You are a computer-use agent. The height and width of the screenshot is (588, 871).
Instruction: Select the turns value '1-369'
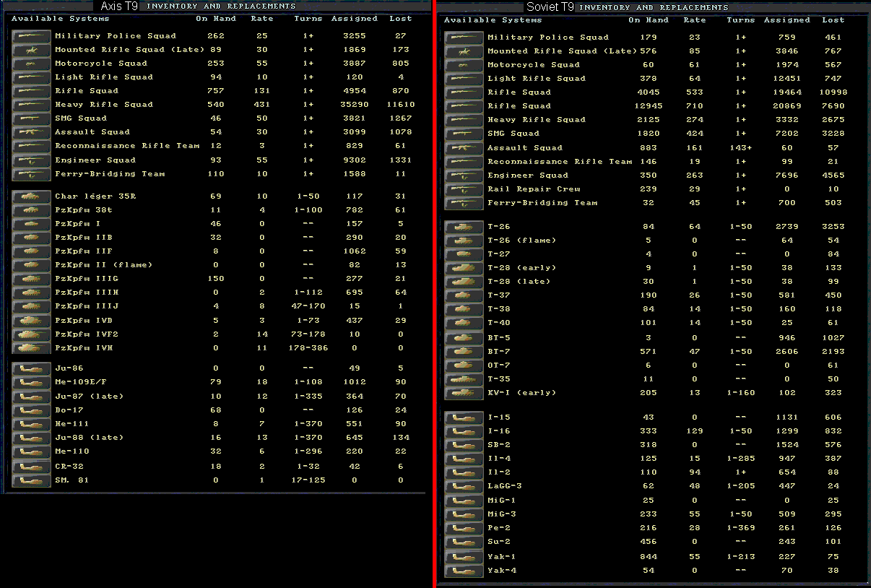740,528
